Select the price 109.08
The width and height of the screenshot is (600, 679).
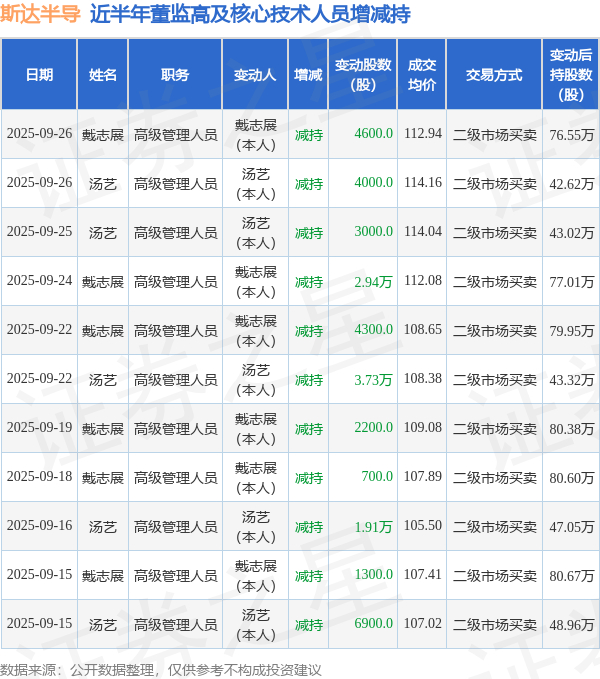click(423, 427)
